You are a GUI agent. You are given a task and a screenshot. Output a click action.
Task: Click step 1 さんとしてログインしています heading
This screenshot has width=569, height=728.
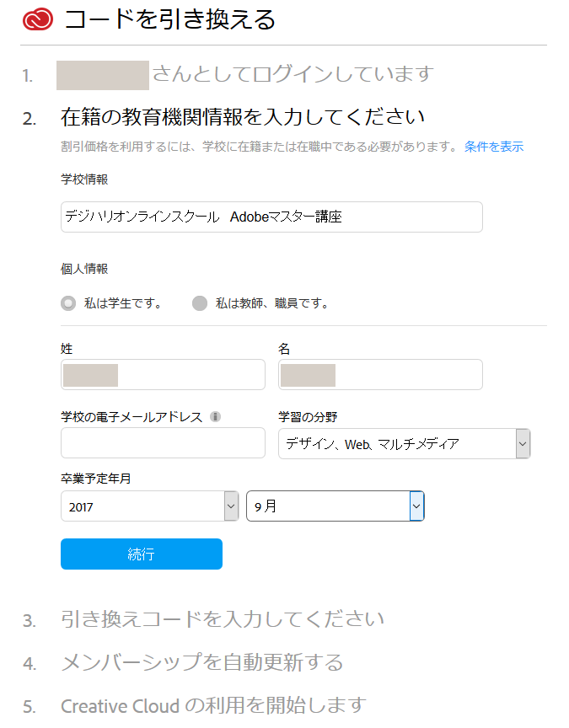click(293, 74)
